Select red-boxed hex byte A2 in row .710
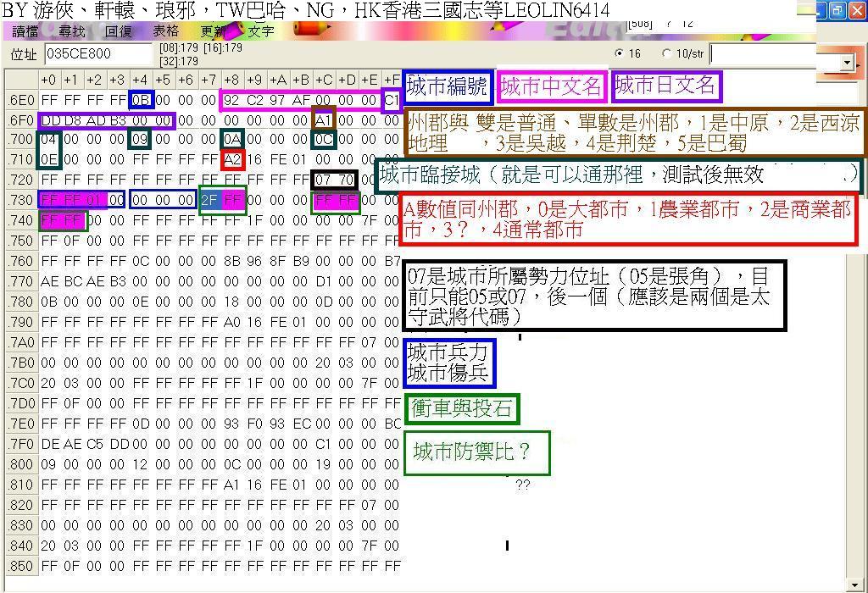The height and width of the screenshot is (593, 868). 232,160
